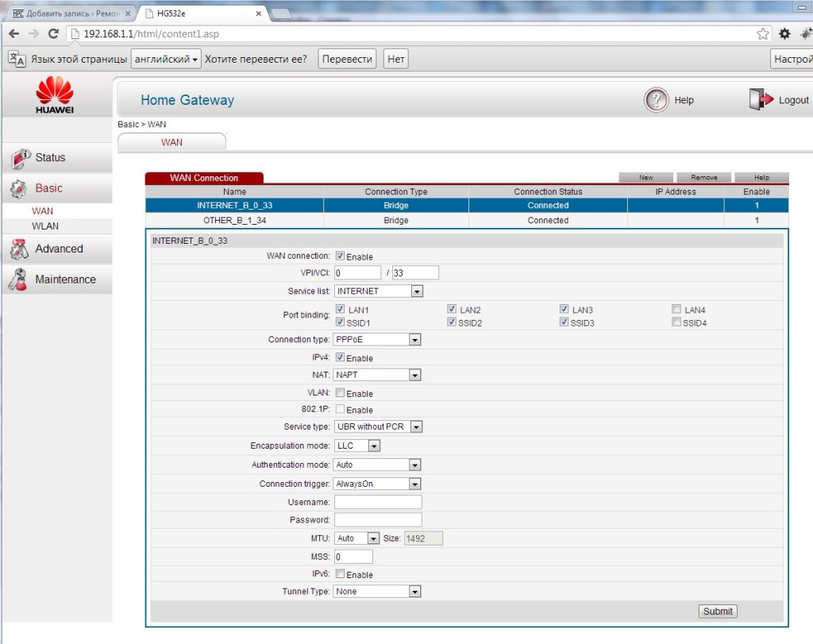The image size is (813, 644).
Task: Click the New connection button
Action: coord(646,177)
